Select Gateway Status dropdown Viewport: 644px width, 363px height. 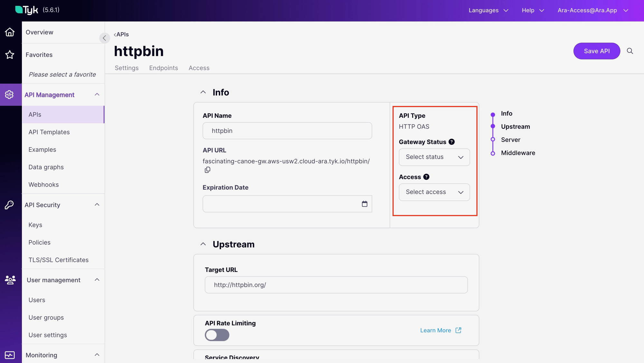pyautogui.click(x=434, y=157)
